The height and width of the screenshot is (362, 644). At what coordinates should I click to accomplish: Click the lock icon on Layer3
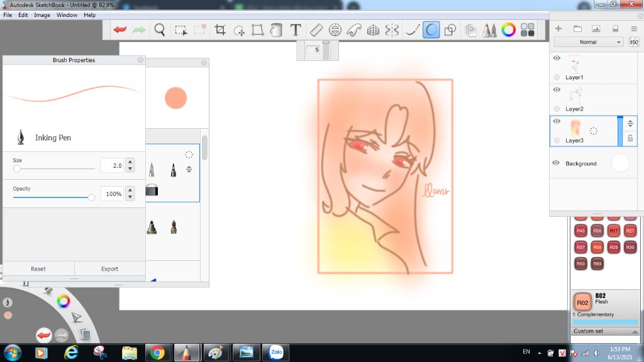point(630,138)
